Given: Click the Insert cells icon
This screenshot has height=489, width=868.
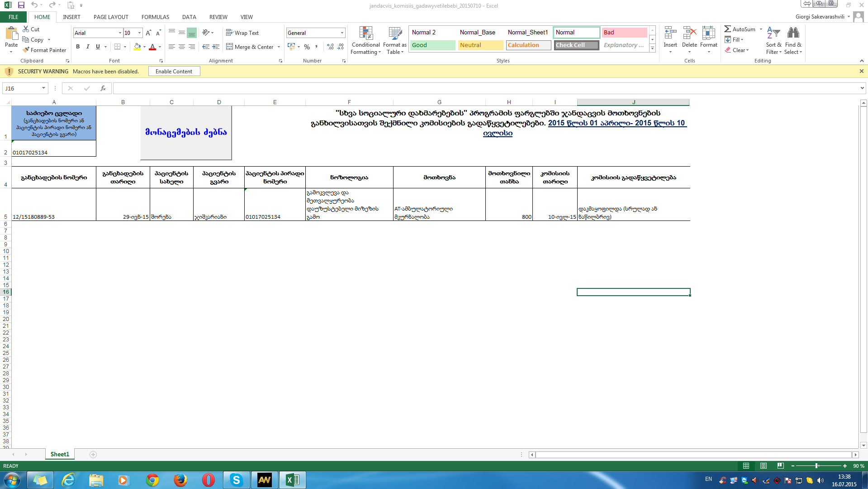Looking at the screenshot, I should pos(670,34).
